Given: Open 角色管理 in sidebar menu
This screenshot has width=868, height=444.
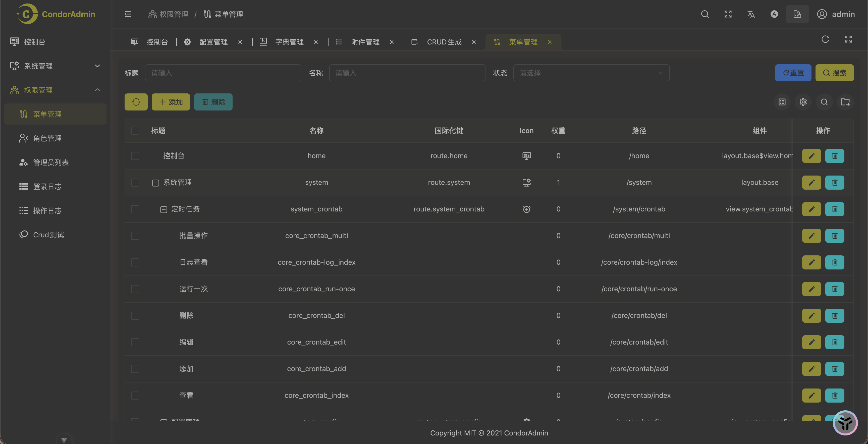Looking at the screenshot, I should (x=47, y=138).
